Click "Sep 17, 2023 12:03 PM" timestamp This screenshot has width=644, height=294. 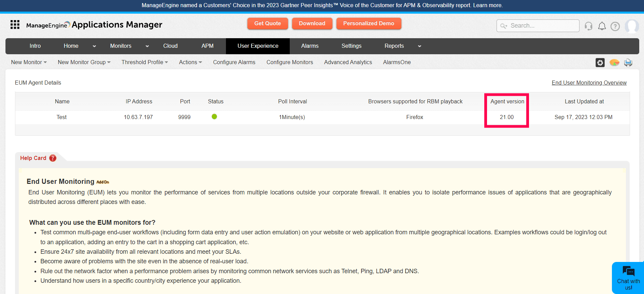tap(584, 117)
